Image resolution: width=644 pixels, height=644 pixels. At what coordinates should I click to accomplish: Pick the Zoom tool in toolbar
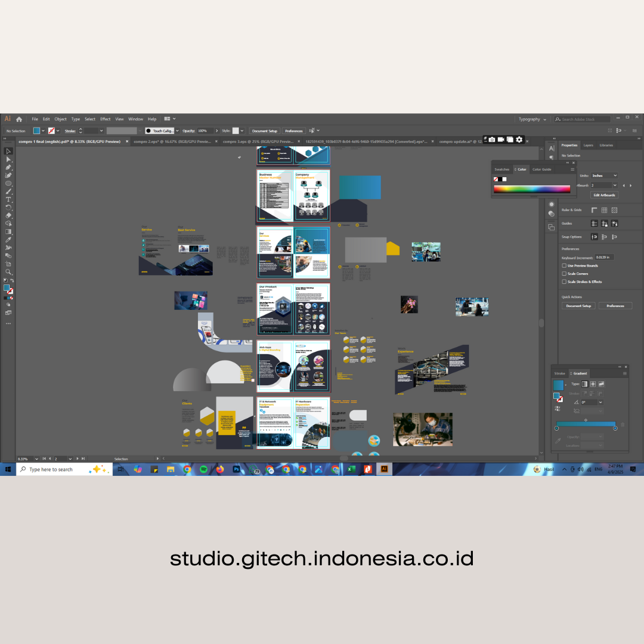point(8,271)
